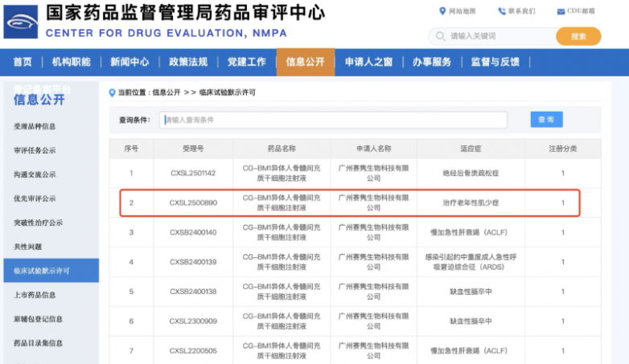This screenshot has height=364, width=629.
Task: Click acceptance number CXSL2300909
Action: pyautogui.click(x=193, y=321)
